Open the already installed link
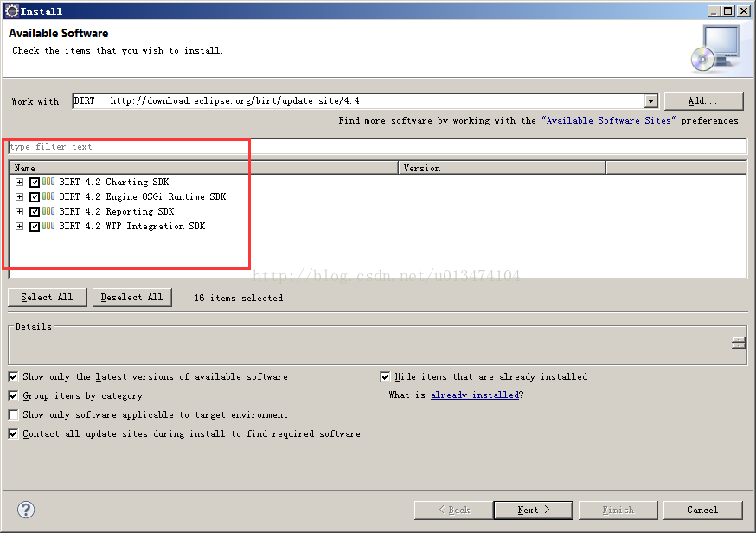This screenshot has height=533, width=756. [x=475, y=395]
